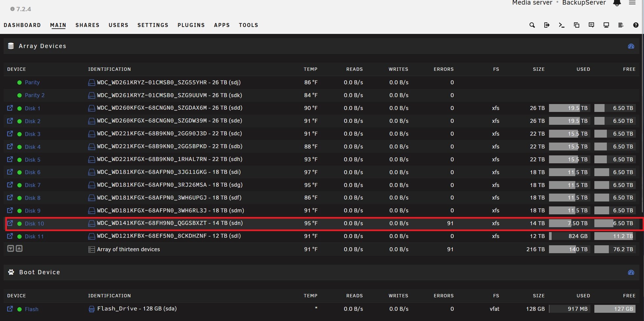644x321 pixels.
Task: Browse Disk 3 with its folder icon
Action: (x=10, y=133)
